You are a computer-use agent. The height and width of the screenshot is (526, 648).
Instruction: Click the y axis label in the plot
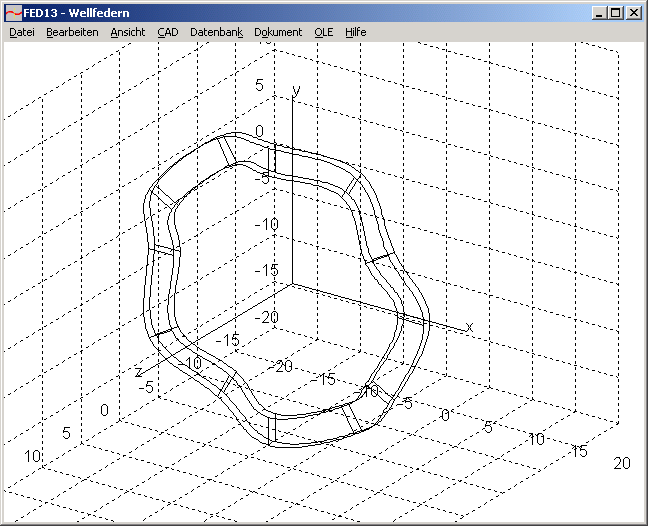coord(296,90)
